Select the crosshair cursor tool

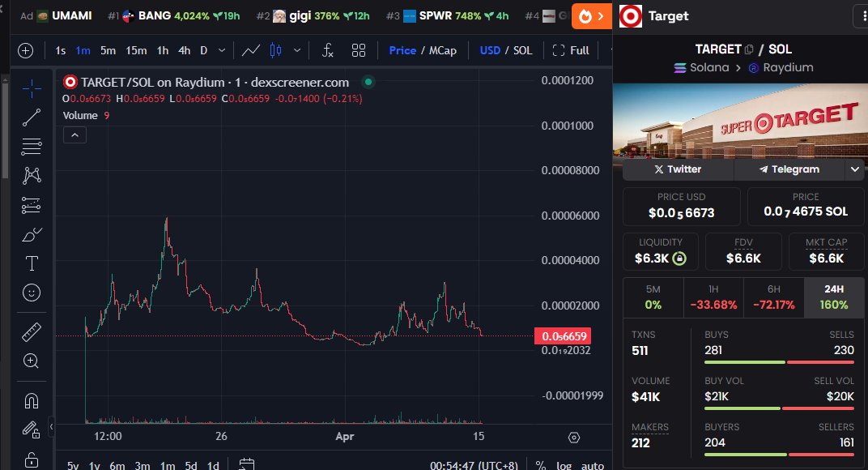[x=32, y=88]
